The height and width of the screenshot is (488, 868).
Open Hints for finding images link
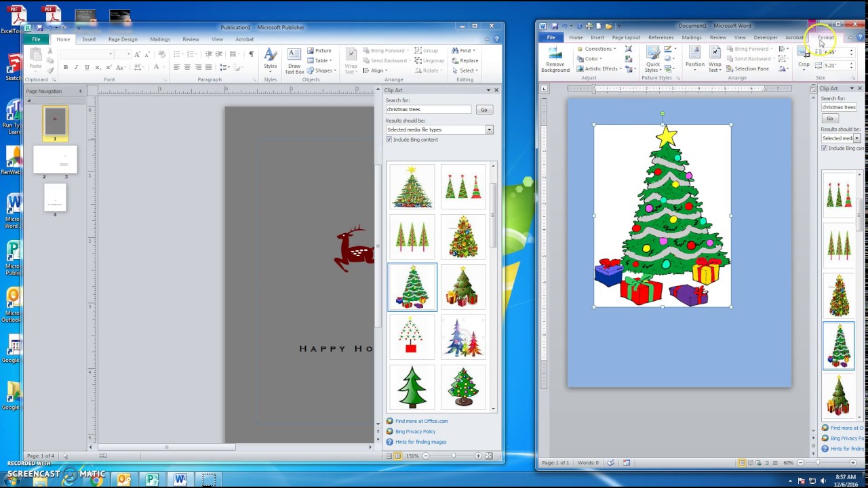(x=421, y=442)
